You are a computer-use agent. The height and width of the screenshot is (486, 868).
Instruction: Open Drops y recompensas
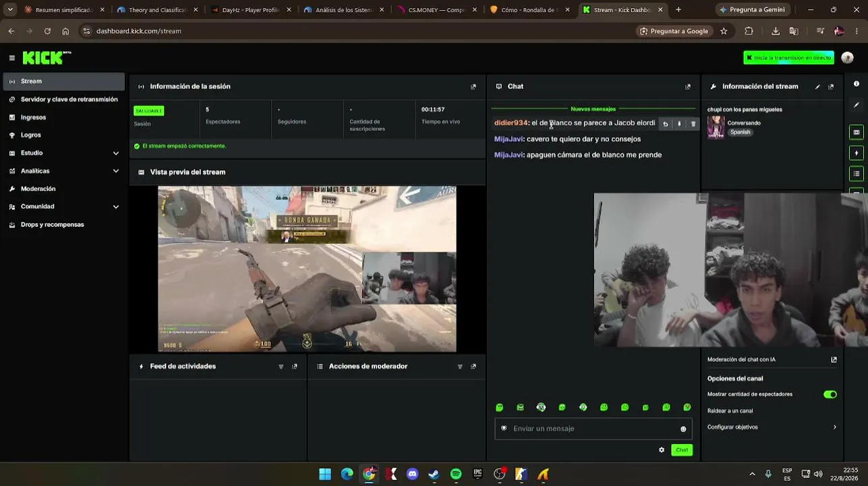coord(63,225)
